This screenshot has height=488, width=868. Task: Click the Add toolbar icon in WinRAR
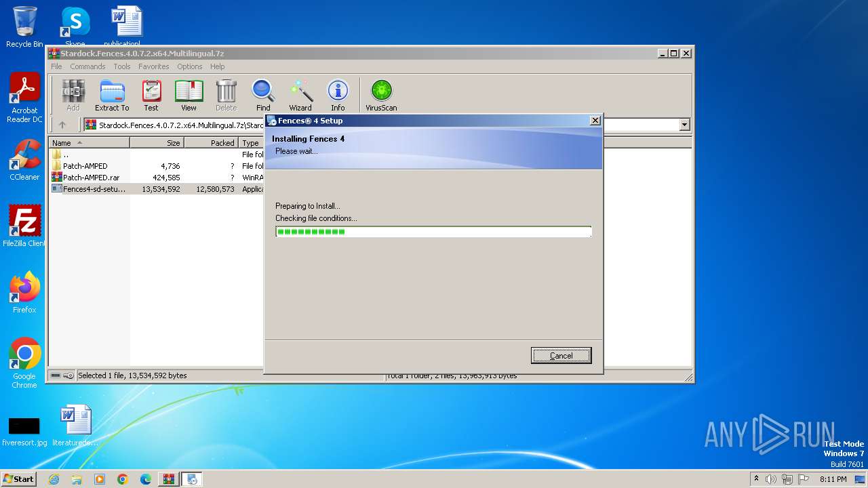tap(73, 95)
